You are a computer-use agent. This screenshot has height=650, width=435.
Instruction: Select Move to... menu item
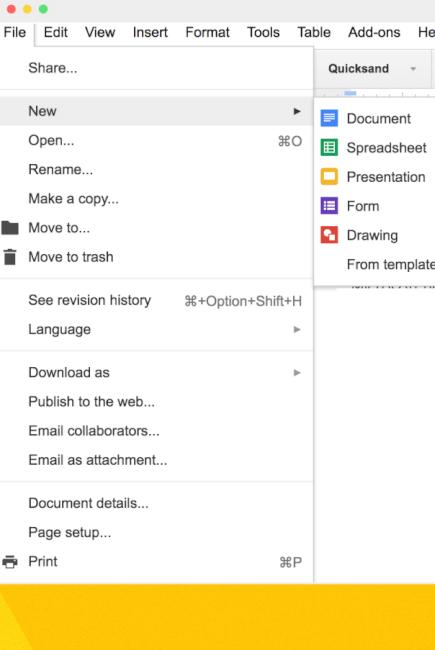tap(156, 228)
